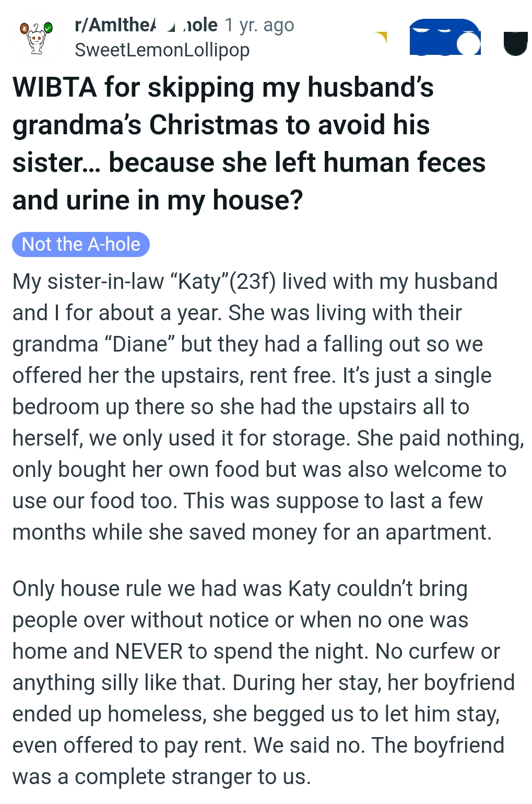Click the Snoo mascot illustration inside the avatar circle

(x=36, y=42)
